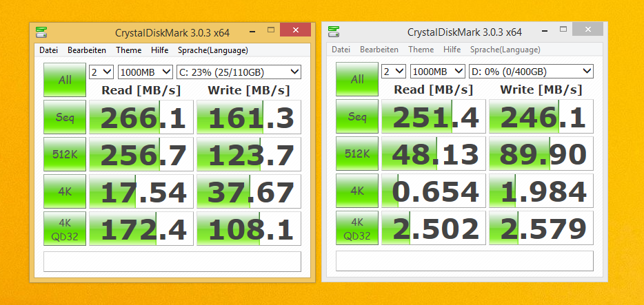This screenshot has width=644, height=305.
Task: Open Sprache(Language) menu in left window
Action: pyautogui.click(x=213, y=50)
